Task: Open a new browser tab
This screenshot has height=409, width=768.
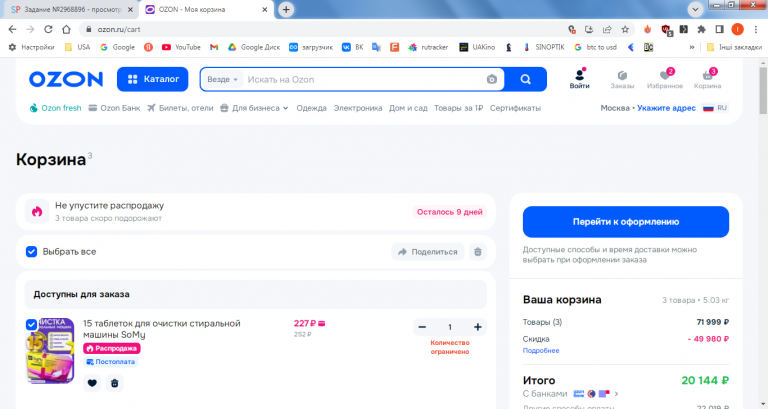Action: (286, 9)
